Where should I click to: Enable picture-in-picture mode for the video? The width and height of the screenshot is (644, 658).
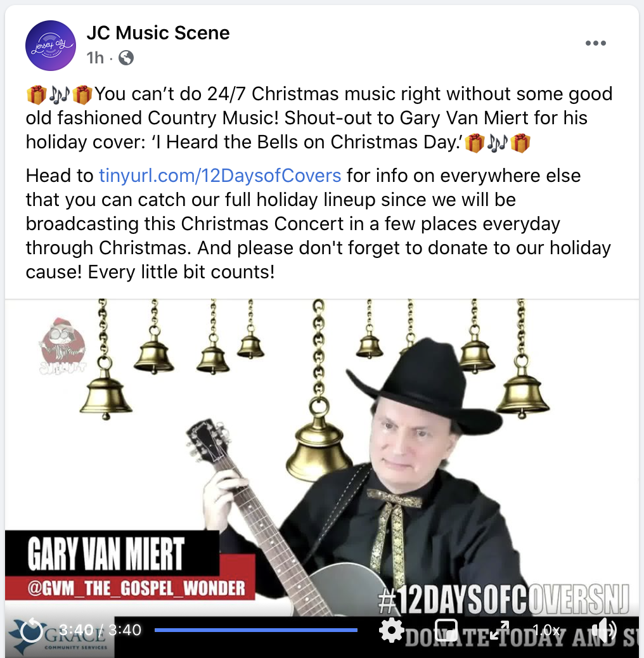click(446, 630)
